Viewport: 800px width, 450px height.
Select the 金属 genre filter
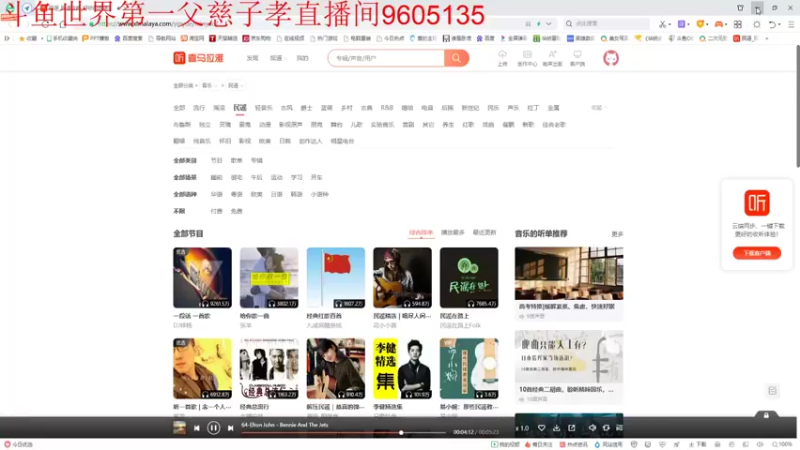coord(553,108)
